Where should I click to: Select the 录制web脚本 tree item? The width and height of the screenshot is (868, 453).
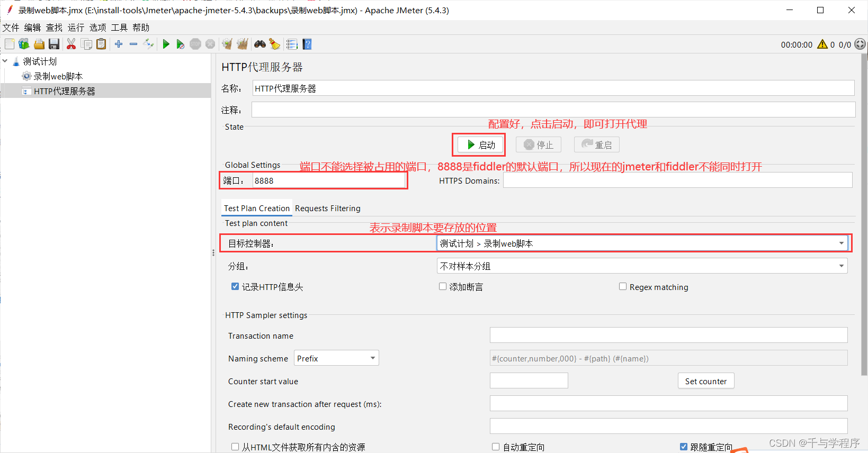pos(58,76)
